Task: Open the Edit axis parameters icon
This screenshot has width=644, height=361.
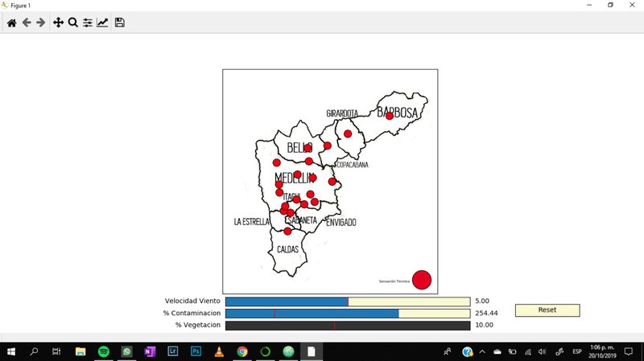Action: [102, 23]
